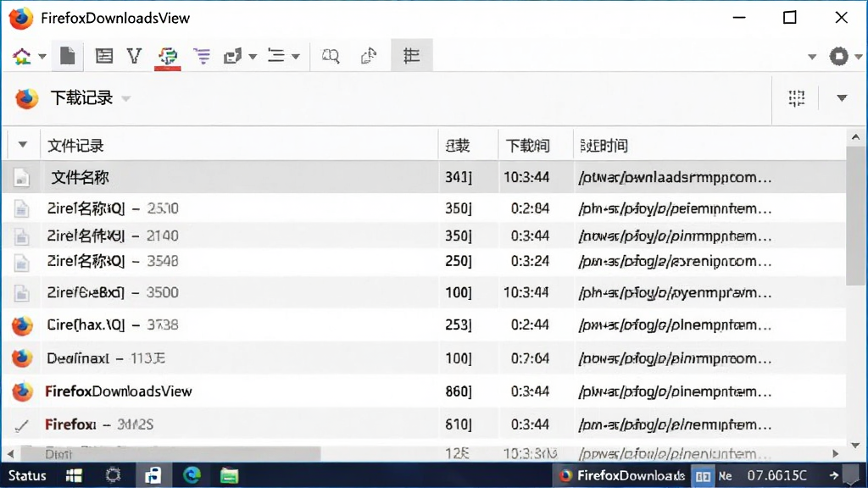Click the vertical scrollbar up arrow
Image resolution: width=868 pixels, height=488 pixels.
tap(856, 136)
